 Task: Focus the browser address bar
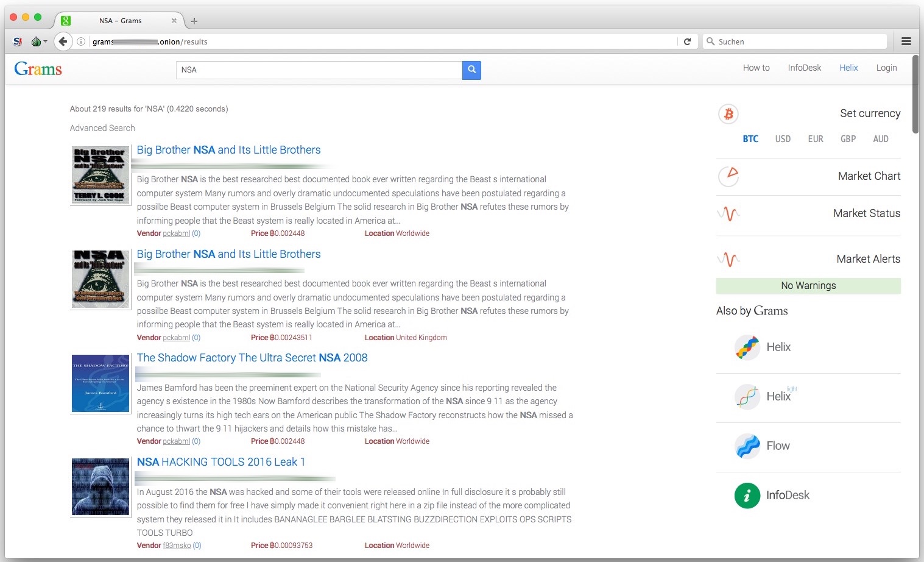384,41
